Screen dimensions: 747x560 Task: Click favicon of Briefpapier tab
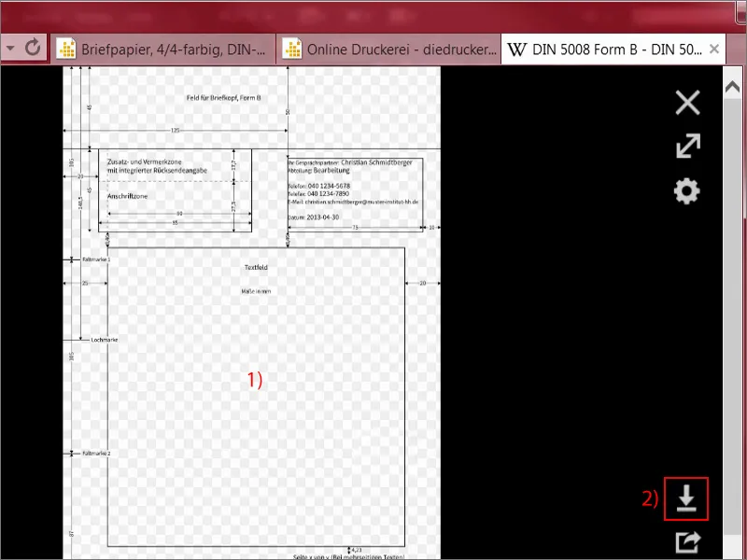[x=66, y=49]
